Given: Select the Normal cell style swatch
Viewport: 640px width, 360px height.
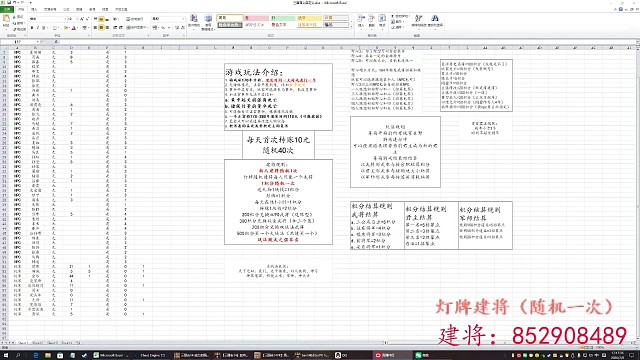Looking at the screenshot, I should pyautogui.click(x=230, y=18).
